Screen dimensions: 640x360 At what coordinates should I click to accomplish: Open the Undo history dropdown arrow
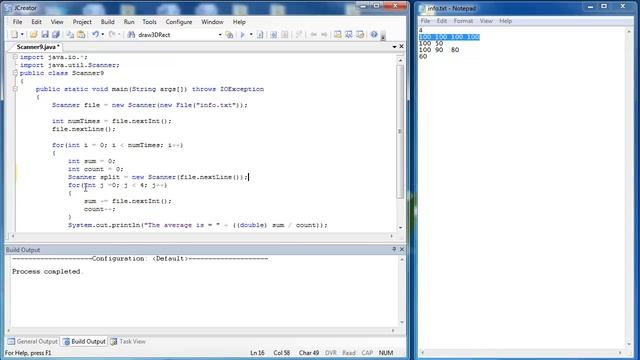coord(102,35)
